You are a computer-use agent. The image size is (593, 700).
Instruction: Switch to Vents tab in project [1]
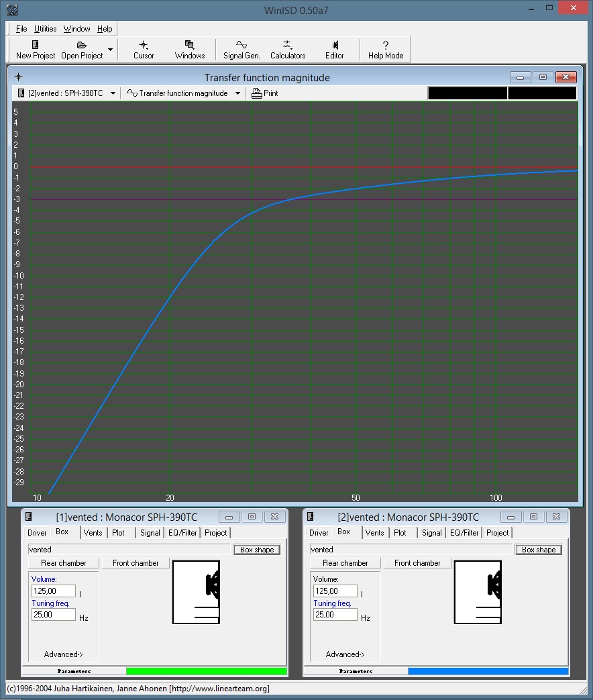click(93, 533)
